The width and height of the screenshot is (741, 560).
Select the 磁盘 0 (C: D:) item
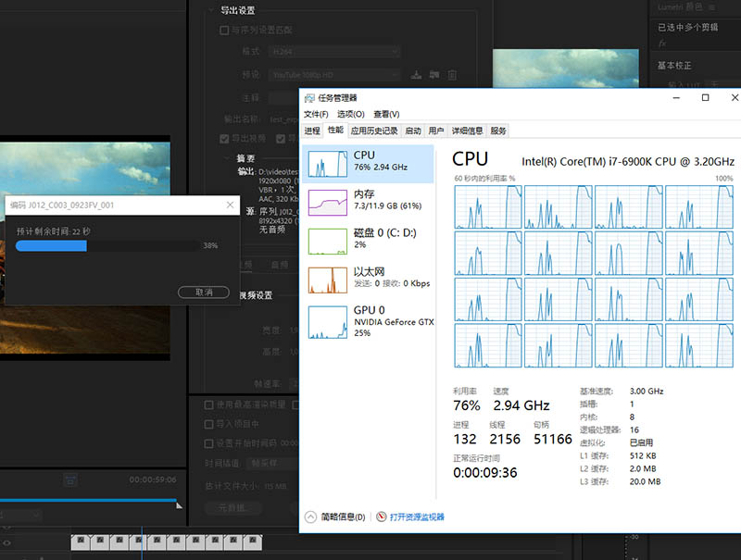tap(368, 242)
